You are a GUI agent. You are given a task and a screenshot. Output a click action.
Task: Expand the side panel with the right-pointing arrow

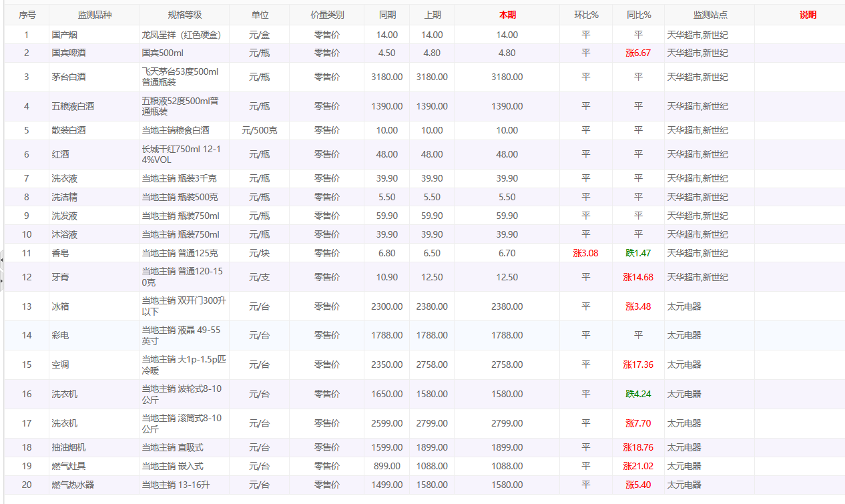coord(2,281)
